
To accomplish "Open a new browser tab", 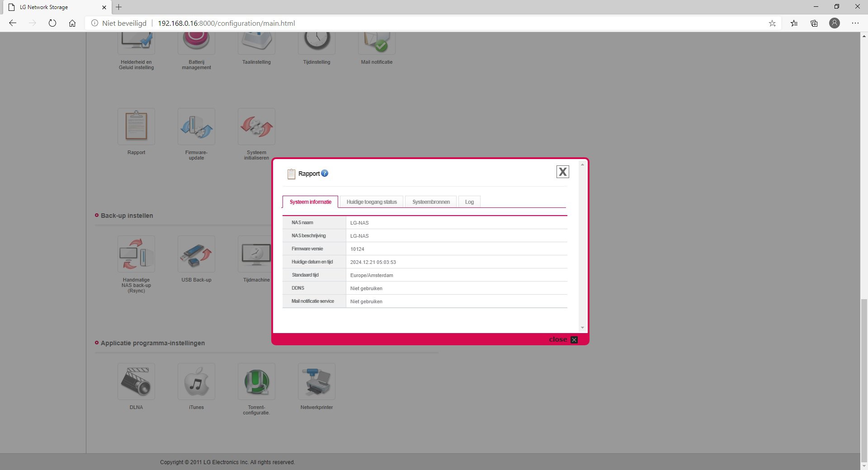I will click(x=119, y=7).
